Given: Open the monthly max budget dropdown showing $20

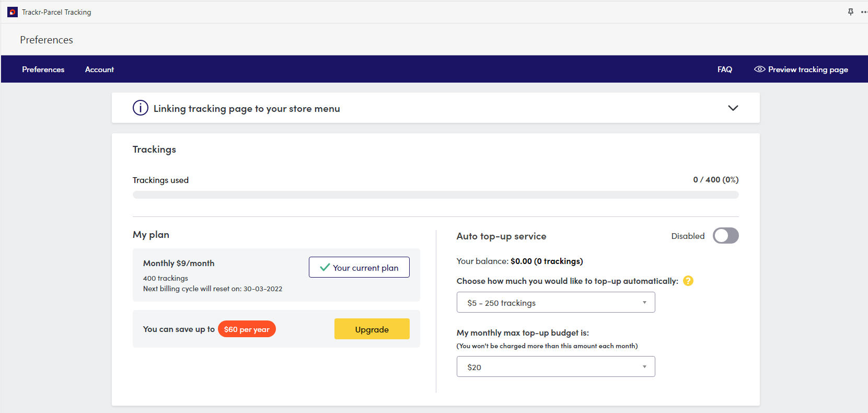Looking at the screenshot, I should (x=555, y=366).
